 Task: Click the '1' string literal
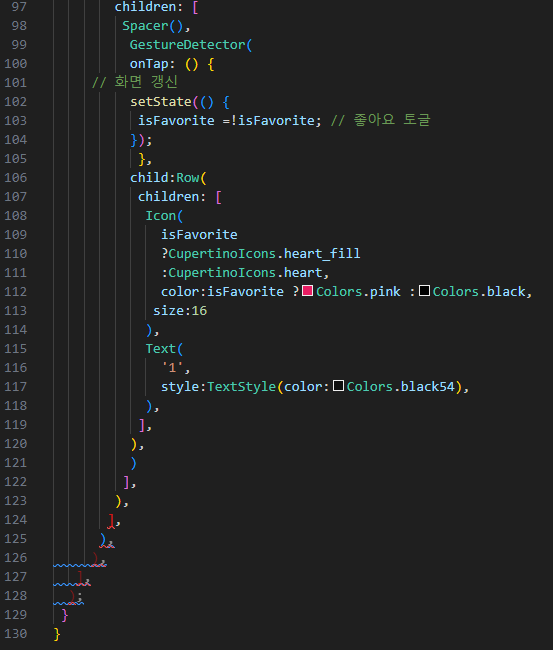[x=172, y=368]
